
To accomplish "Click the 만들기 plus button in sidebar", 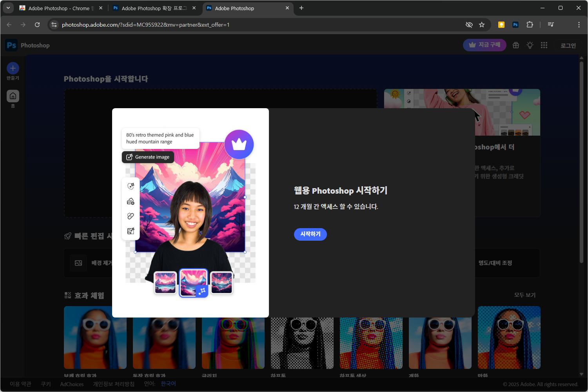I will (13, 68).
